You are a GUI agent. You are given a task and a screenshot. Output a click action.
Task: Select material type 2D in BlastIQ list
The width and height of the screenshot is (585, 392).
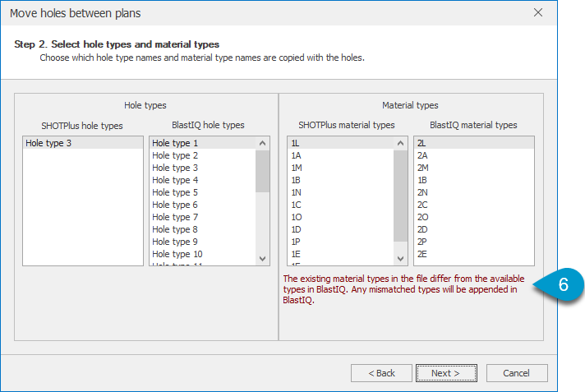474,229
